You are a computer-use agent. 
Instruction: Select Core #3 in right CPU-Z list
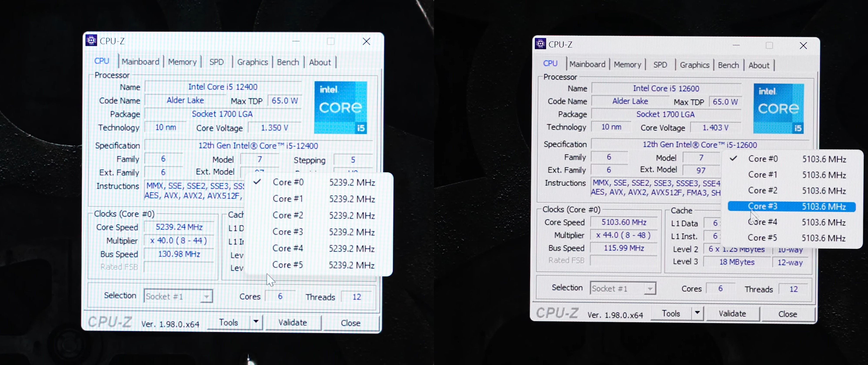pos(786,206)
